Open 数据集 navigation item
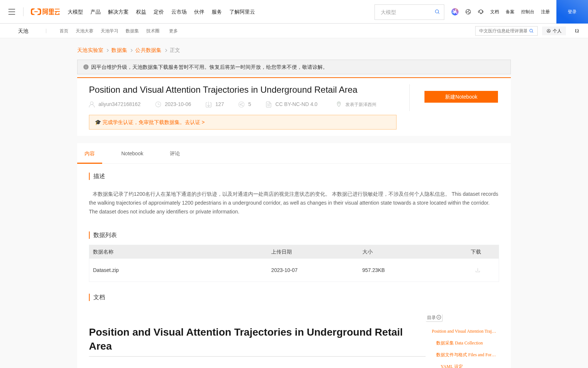588x368 pixels. (x=132, y=31)
